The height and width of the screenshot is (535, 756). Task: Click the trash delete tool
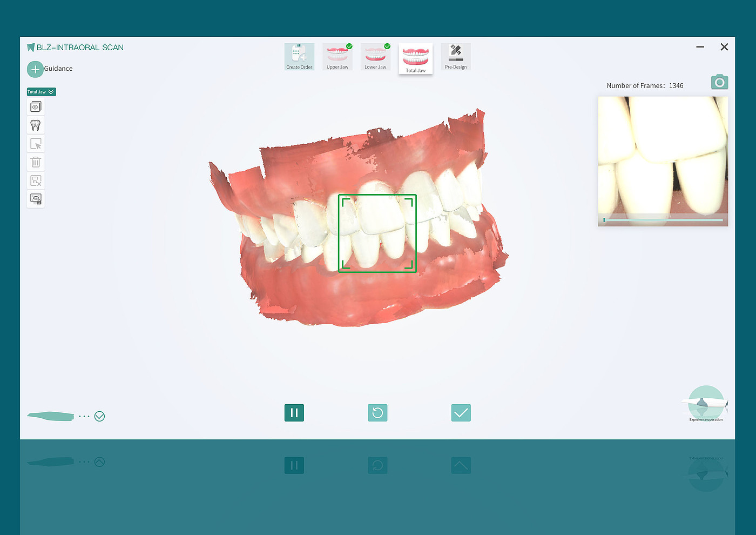tap(36, 162)
